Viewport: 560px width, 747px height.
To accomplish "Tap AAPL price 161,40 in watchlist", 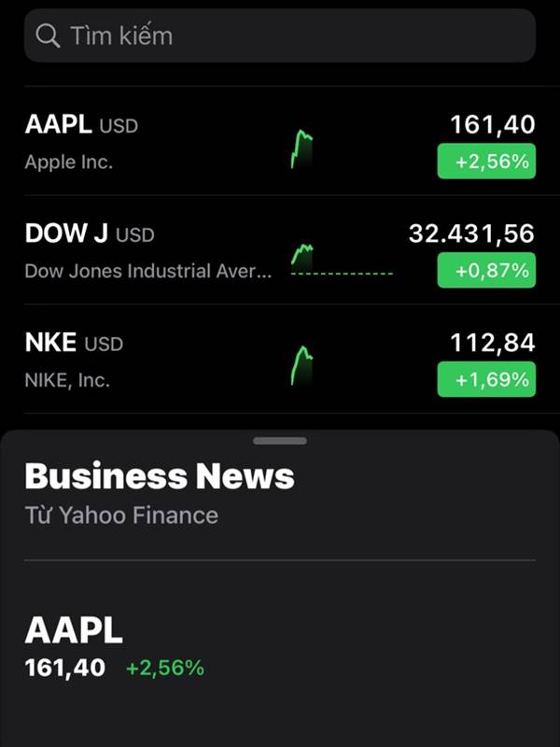I will click(493, 125).
